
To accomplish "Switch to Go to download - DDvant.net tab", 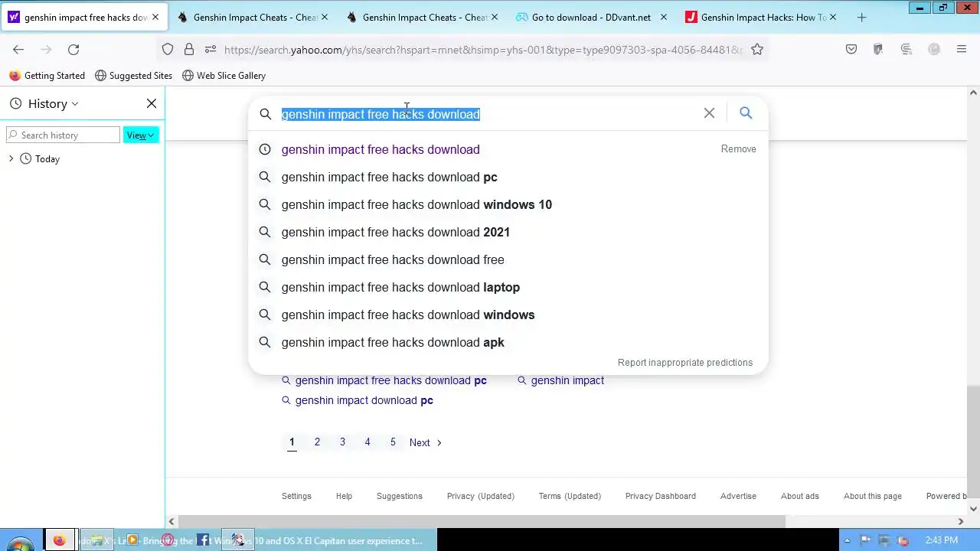I will pos(591,17).
